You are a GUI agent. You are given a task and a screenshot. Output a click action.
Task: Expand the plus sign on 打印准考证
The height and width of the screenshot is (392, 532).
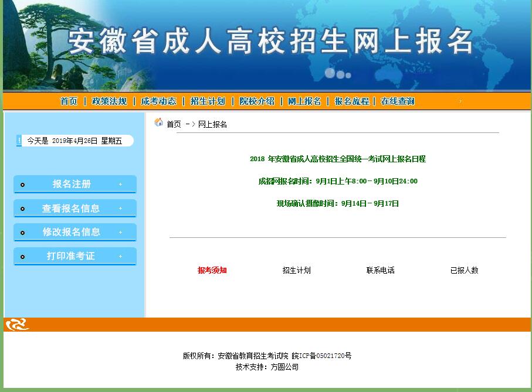120,257
